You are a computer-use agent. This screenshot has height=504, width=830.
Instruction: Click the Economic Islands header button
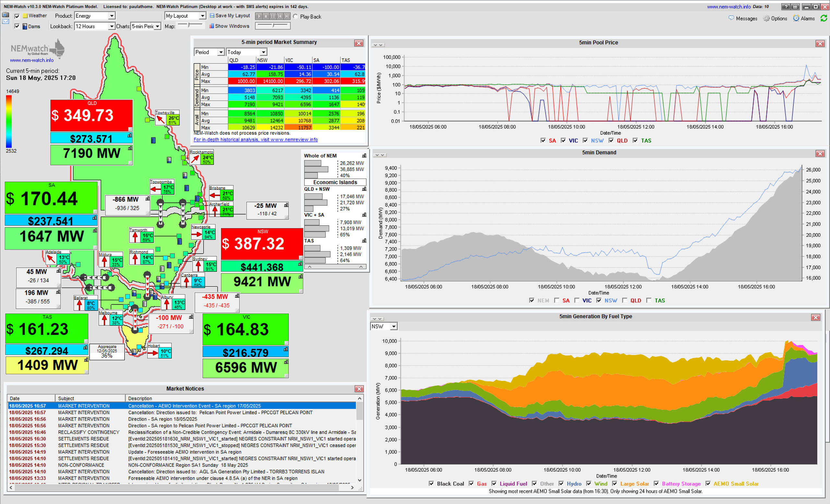coord(335,182)
